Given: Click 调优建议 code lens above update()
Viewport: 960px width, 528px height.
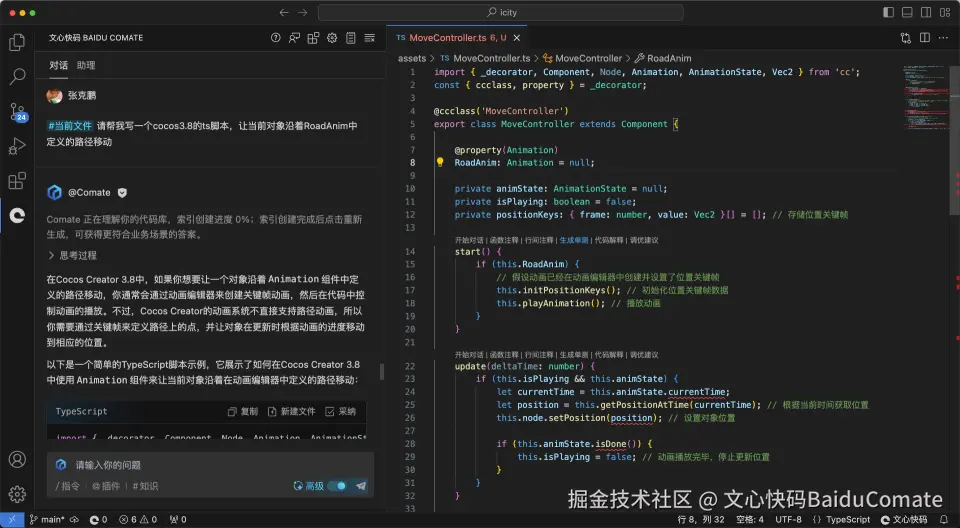Looking at the screenshot, I should 644,355.
